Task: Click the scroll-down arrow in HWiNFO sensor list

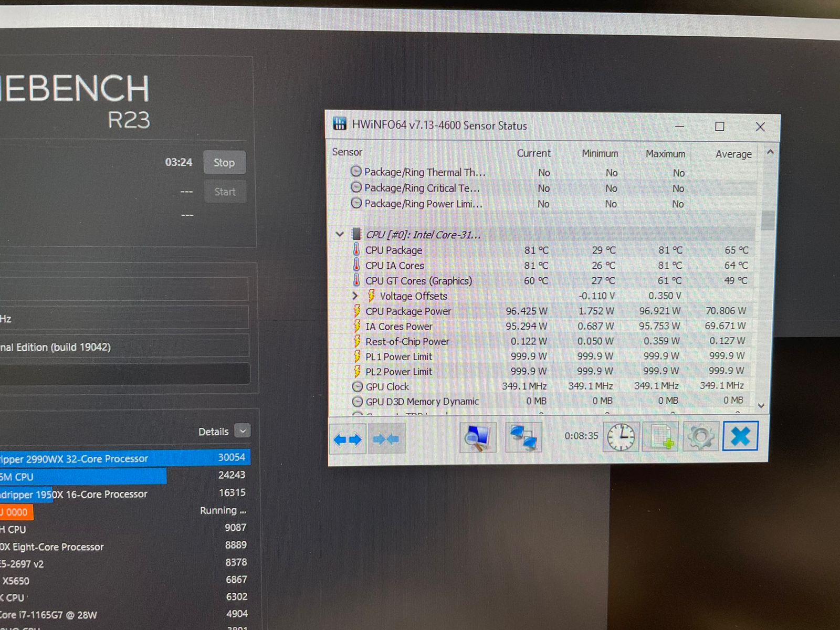Action: point(761,406)
